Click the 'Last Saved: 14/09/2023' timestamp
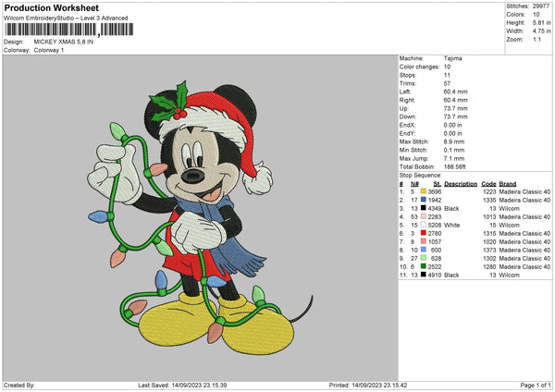Screen dimensions: 555x392 (182, 385)
